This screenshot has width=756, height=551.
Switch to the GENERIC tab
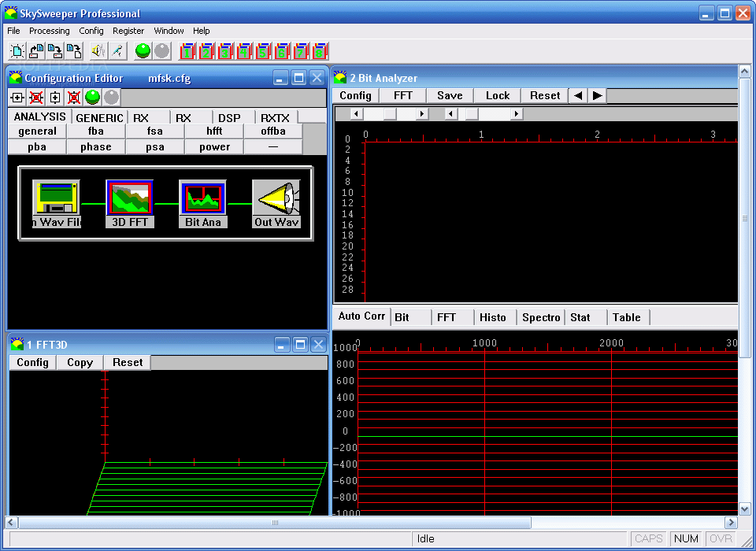[99, 117]
